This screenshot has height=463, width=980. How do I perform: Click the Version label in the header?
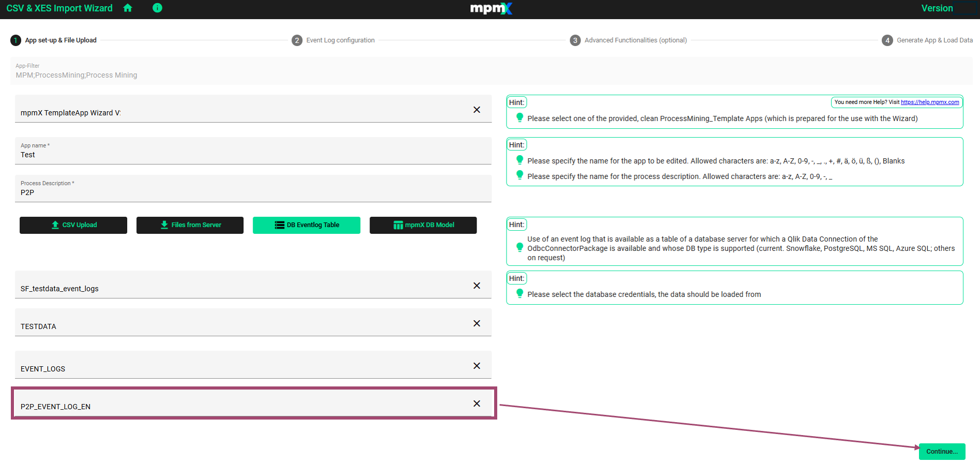click(x=937, y=8)
